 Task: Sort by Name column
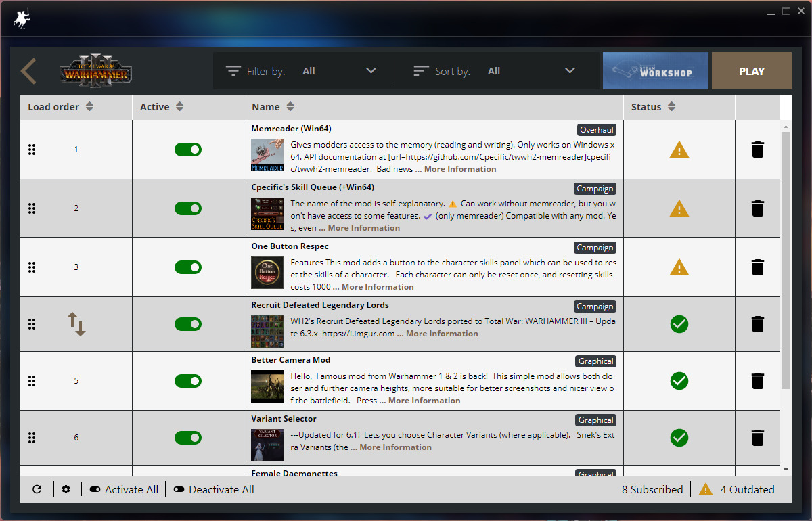point(273,107)
